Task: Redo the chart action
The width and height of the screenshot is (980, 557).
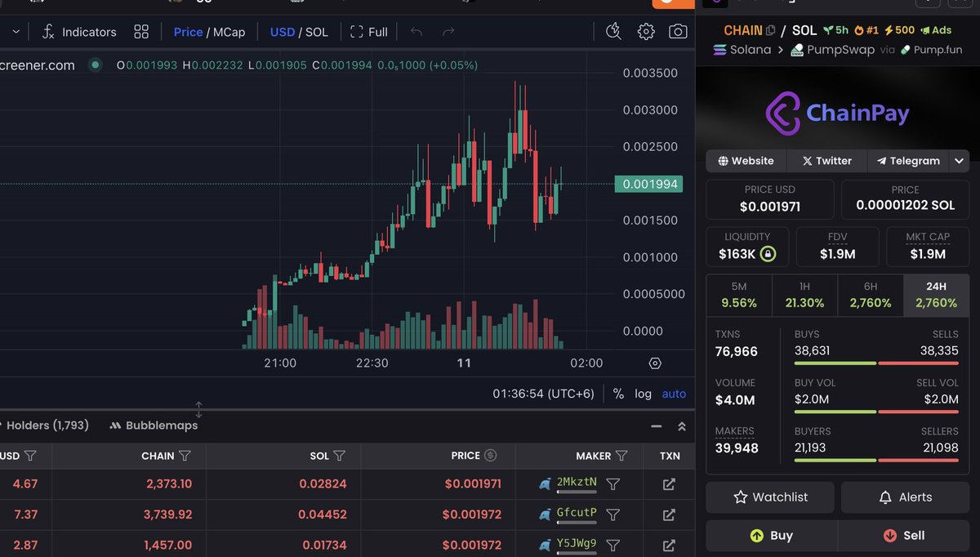Action: 448,32
